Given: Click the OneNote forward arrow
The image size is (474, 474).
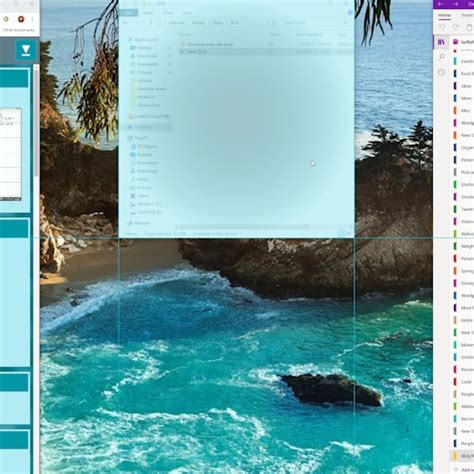Looking at the screenshot, I should point(456,4).
